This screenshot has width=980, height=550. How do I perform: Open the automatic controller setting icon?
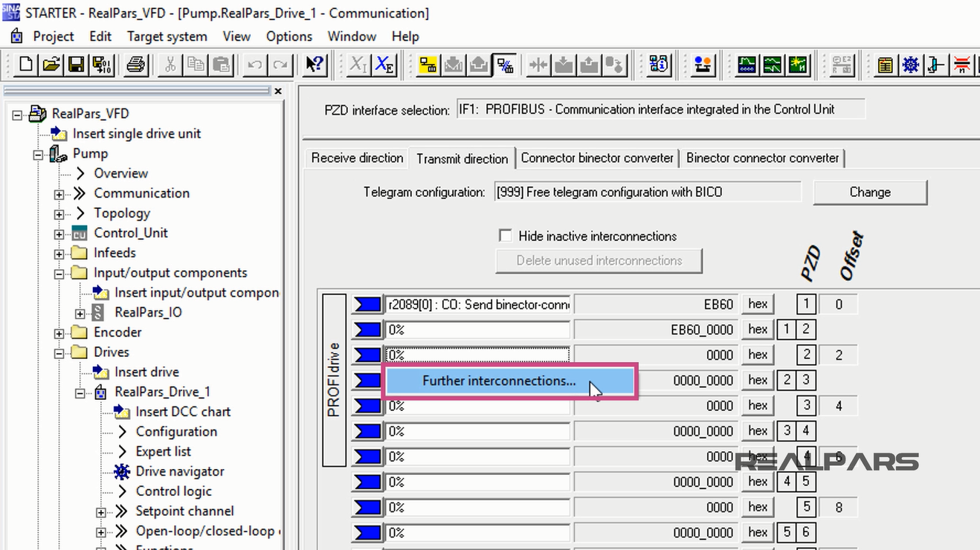tap(798, 65)
